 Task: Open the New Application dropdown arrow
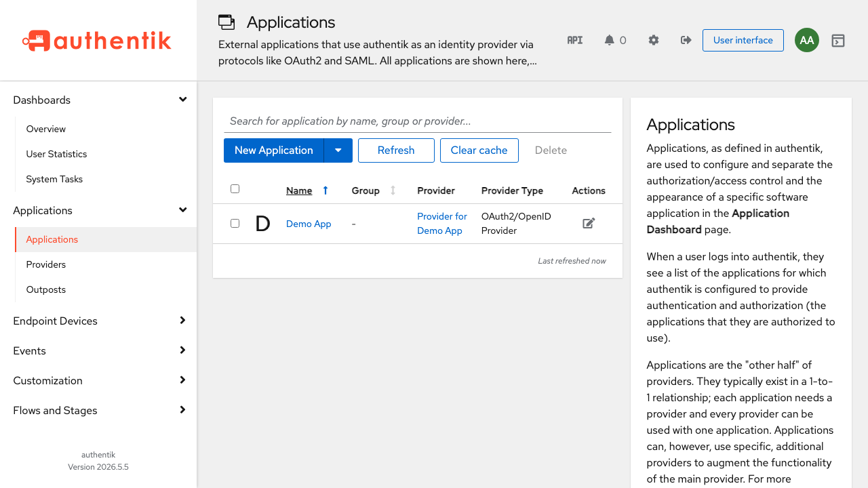[338, 150]
